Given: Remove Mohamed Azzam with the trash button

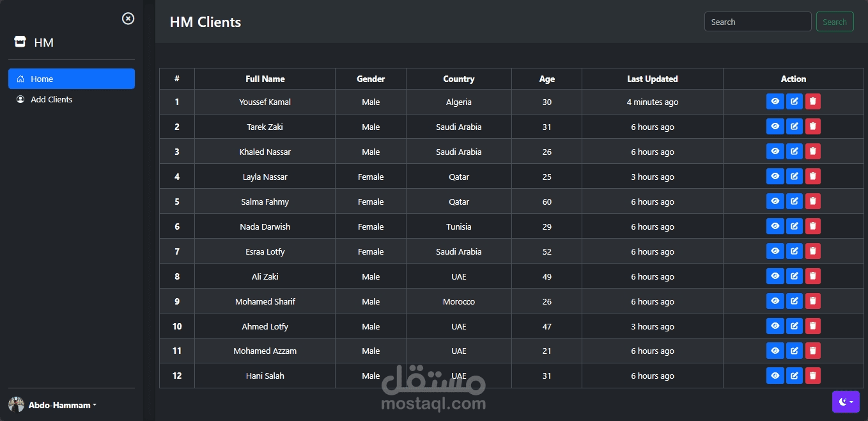Looking at the screenshot, I should [813, 351].
